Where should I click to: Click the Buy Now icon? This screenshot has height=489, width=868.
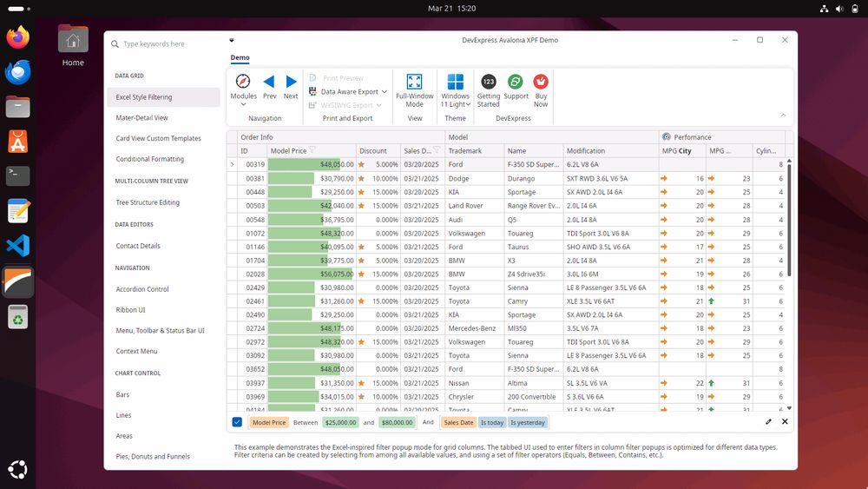[x=541, y=82]
